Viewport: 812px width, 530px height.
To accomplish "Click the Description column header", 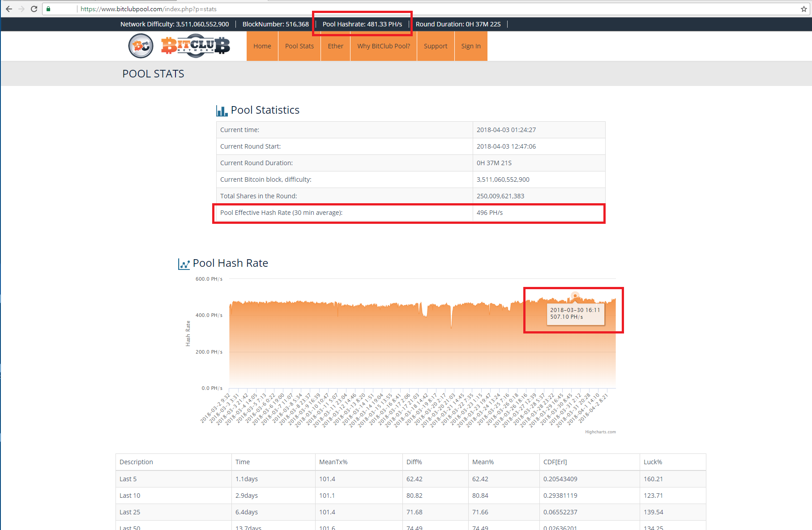I will point(136,462).
